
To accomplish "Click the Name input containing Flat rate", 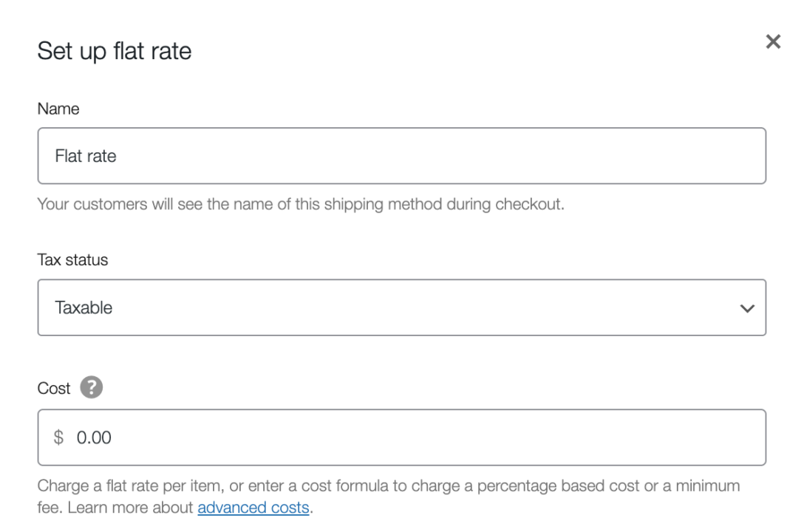I will 401,156.
